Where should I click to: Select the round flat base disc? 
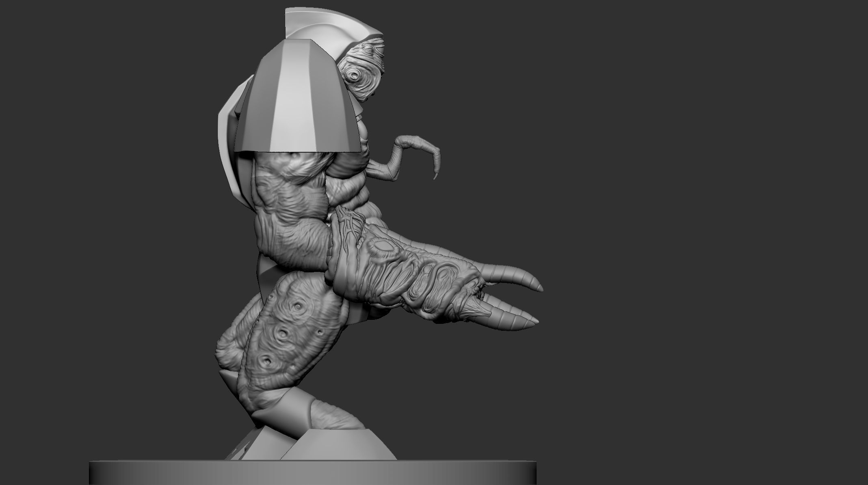coord(313,472)
